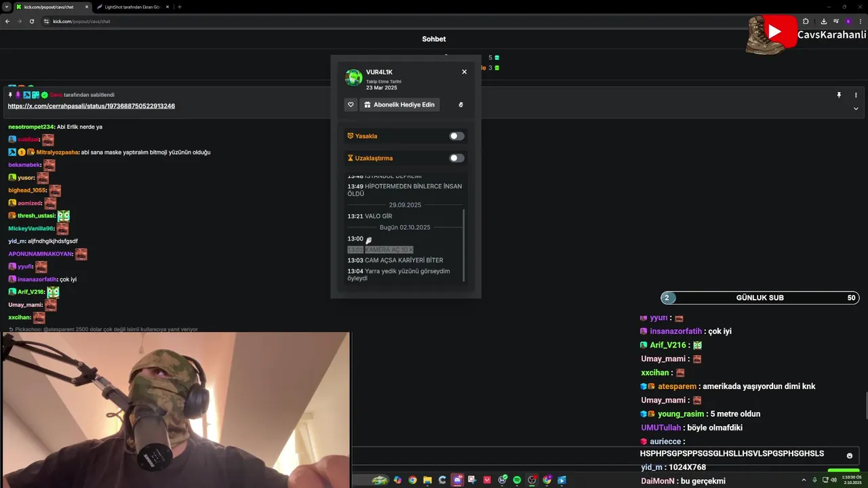
Task: Toggle the Yasakla ban switch
Action: tap(457, 136)
